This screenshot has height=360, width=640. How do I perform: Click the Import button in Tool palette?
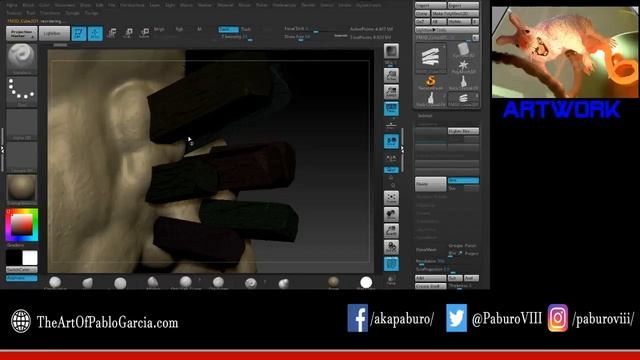431,5
